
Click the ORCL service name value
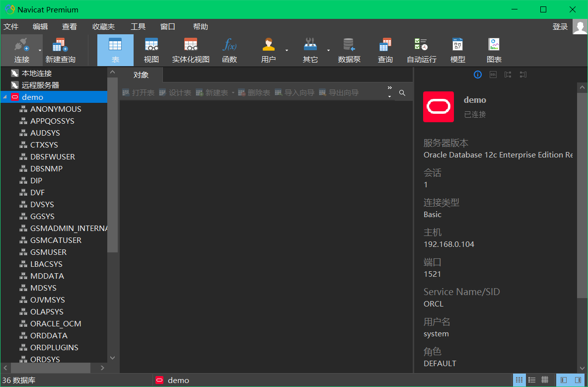pos(434,304)
